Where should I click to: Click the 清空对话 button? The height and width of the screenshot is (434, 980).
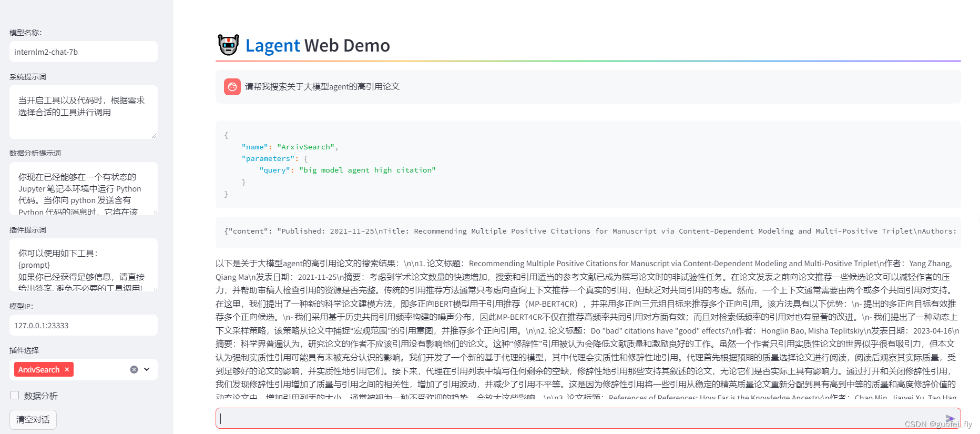[x=33, y=419]
